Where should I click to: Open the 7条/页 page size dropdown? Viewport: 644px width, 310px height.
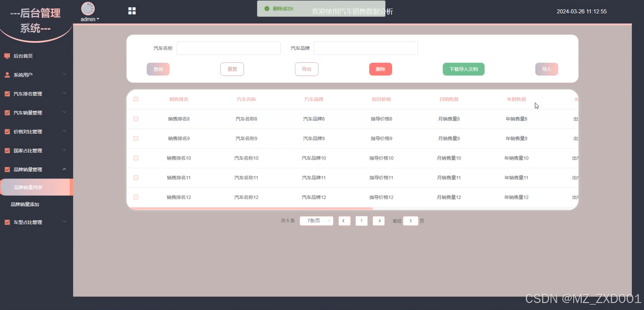(x=317, y=221)
